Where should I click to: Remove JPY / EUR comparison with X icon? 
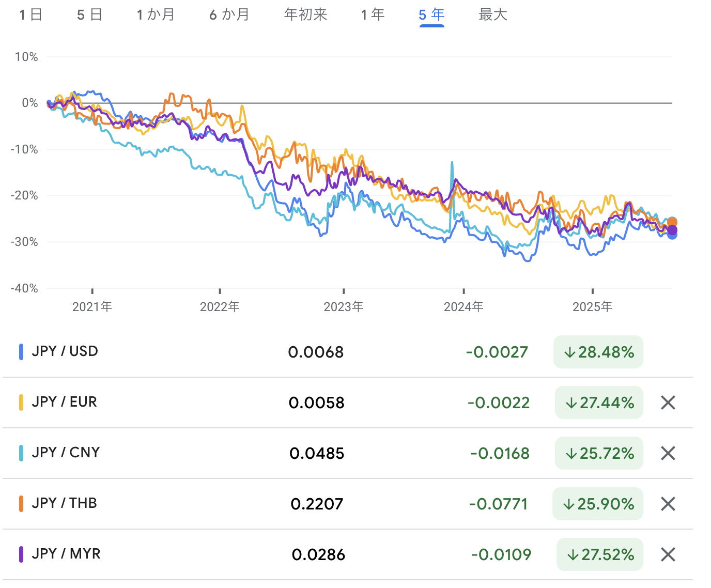(x=668, y=403)
